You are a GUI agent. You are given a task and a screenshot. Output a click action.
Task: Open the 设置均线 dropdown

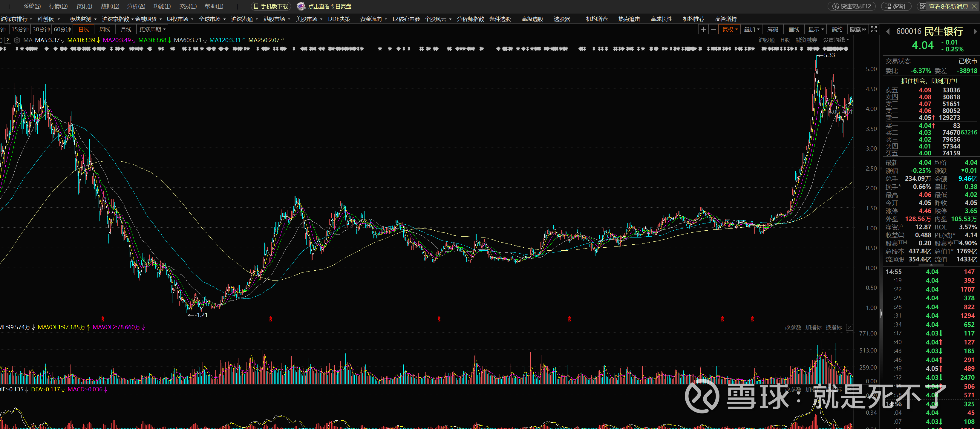836,40
